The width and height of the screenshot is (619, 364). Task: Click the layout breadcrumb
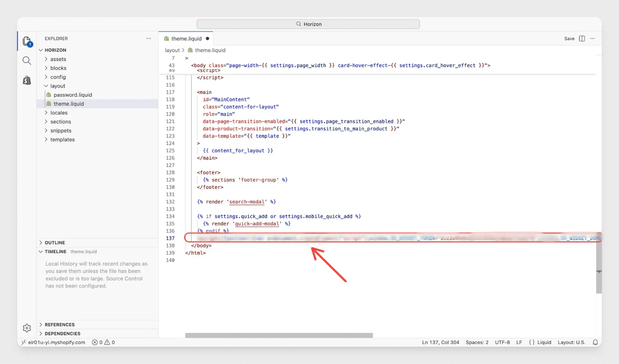pos(172,50)
